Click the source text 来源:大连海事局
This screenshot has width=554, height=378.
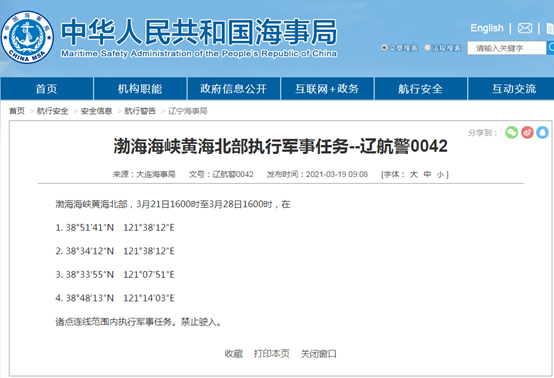tap(144, 174)
